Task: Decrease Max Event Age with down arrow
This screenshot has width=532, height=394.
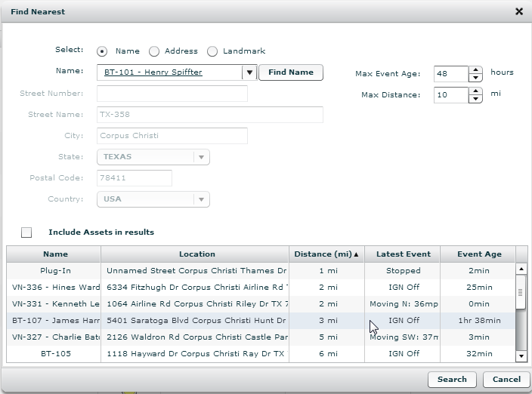Action: [x=475, y=78]
